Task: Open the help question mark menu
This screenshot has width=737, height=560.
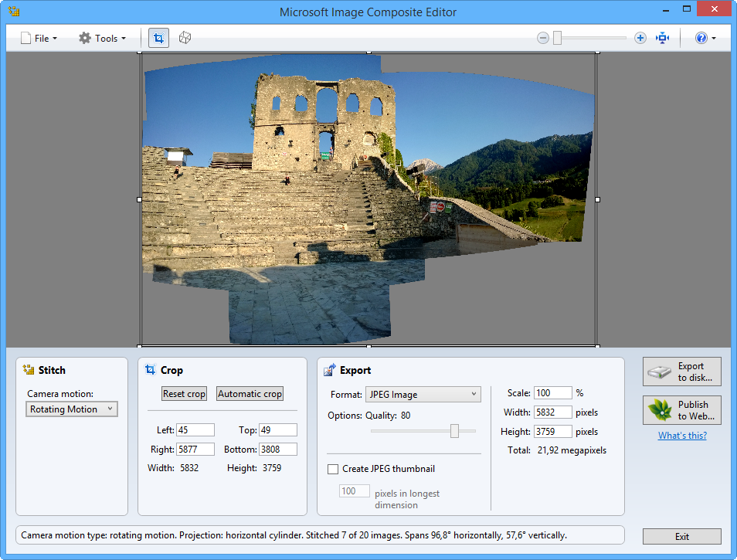Action: click(x=705, y=38)
